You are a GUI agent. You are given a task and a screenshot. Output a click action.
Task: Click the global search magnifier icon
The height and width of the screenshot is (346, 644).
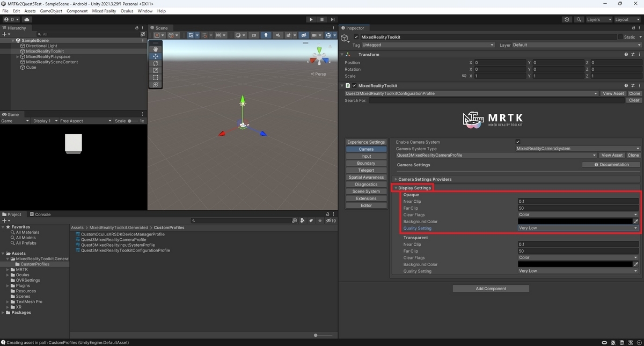579,19
